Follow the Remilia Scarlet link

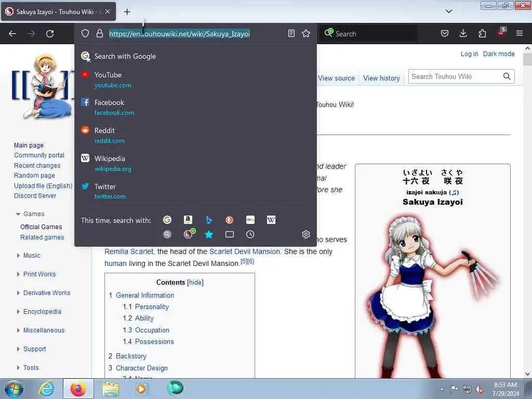[x=129, y=252]
